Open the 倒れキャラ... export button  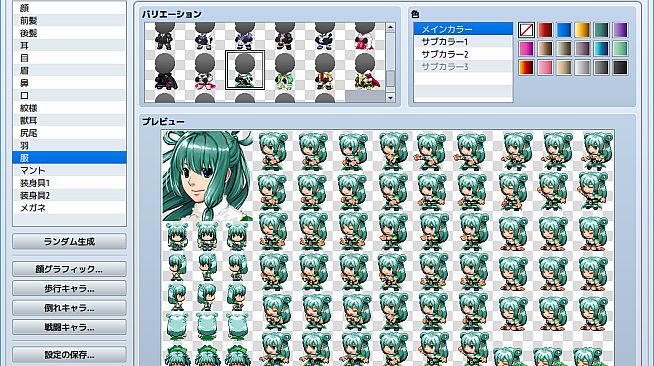pyautogui.click(x=69, y=308)
